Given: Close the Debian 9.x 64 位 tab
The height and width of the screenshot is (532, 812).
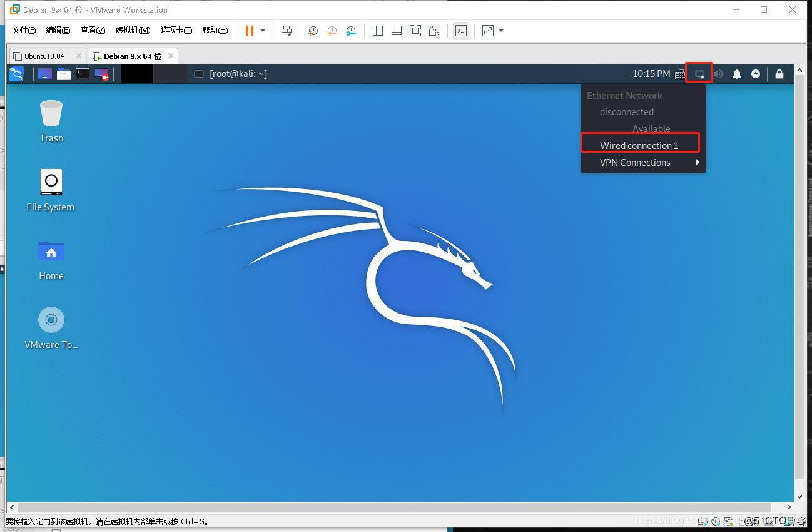Looking at the screenshot, I should [171, 56].
